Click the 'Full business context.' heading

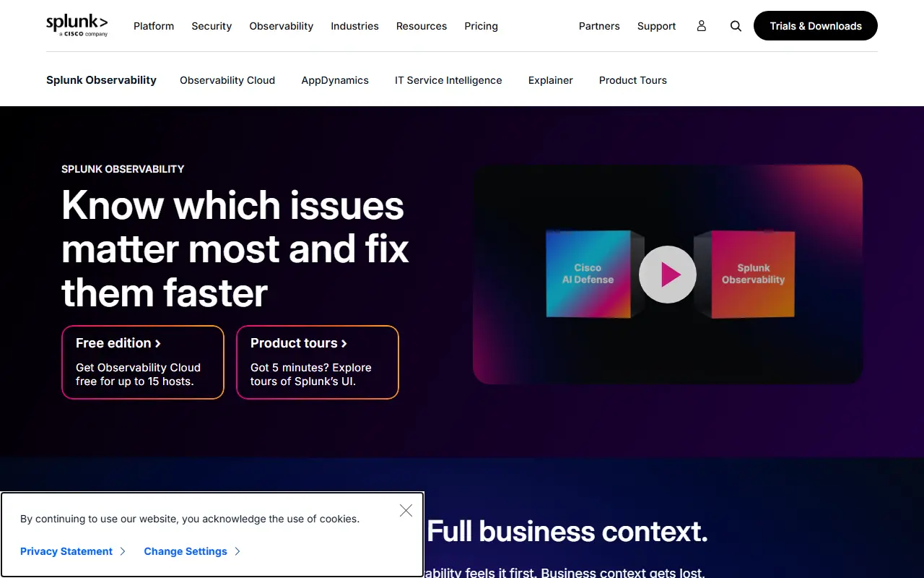click(x=567, y=531)
